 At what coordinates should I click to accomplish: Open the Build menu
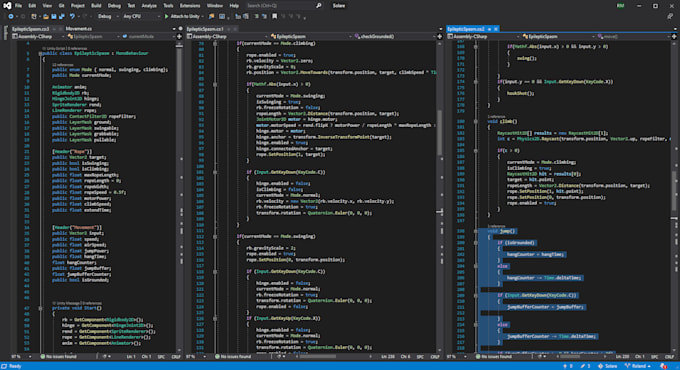(96, 6)
